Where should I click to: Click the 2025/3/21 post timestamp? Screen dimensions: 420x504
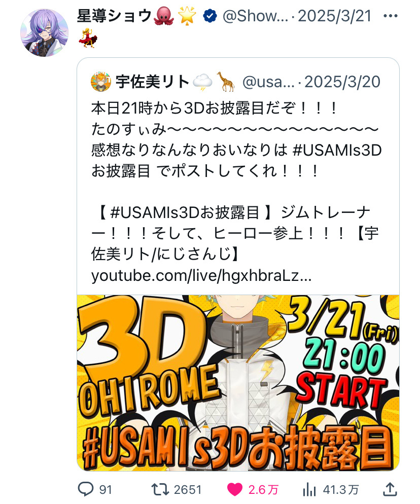334,16
